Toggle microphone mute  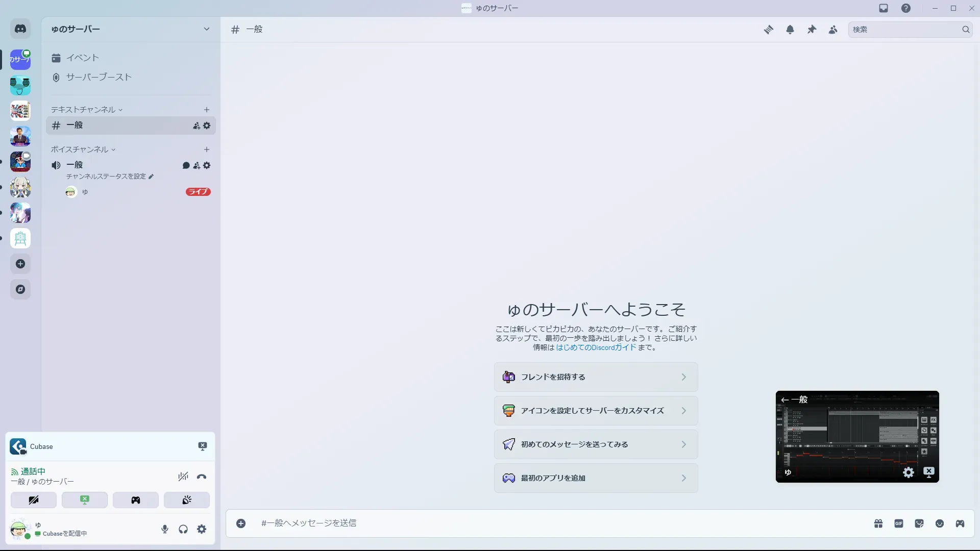click(165, 529)
